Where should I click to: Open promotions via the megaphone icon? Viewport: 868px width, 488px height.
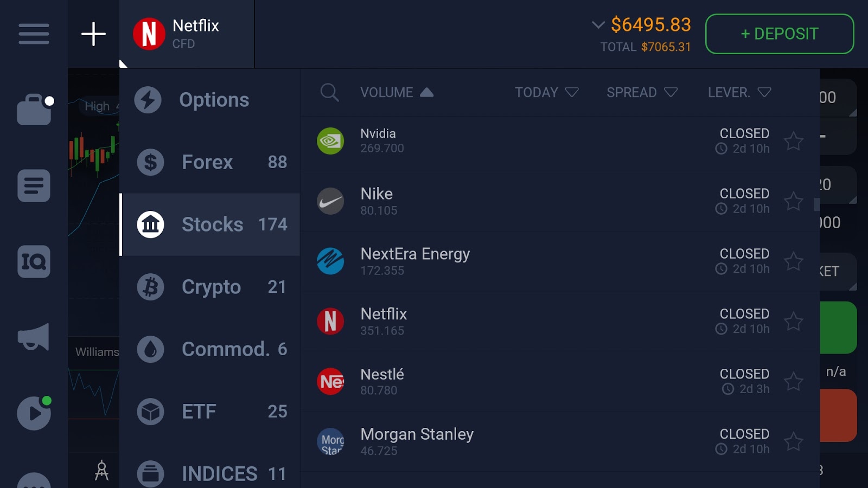pos(34,337)
